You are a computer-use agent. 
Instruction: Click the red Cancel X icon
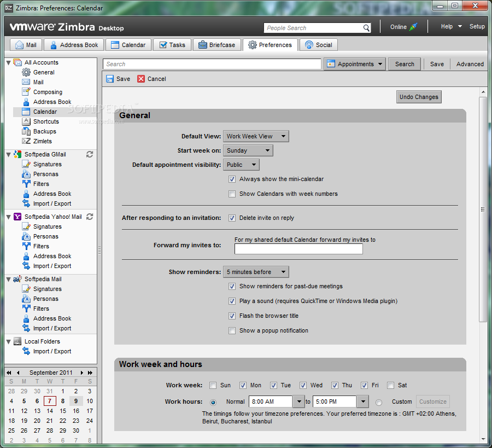141,79
